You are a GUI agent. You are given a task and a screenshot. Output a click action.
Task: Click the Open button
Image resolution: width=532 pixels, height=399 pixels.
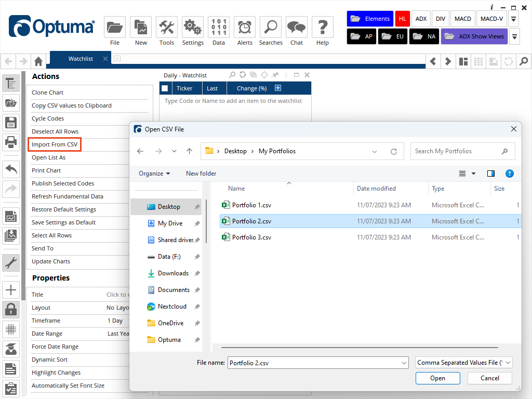(x=437, y=378)
